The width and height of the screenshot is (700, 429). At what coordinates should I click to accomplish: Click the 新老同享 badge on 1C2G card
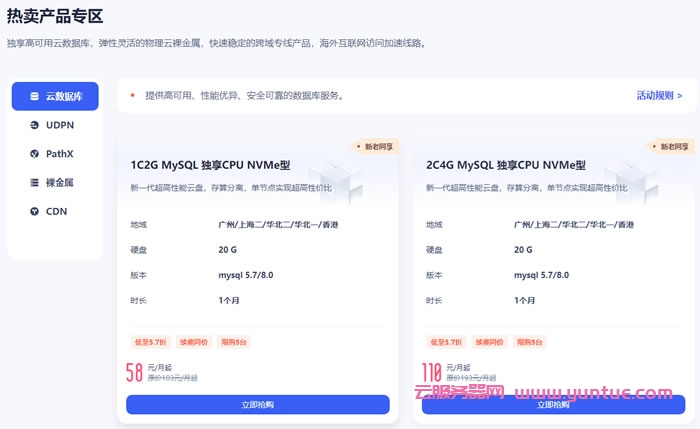pyautogui.click(x=375, y=146)
